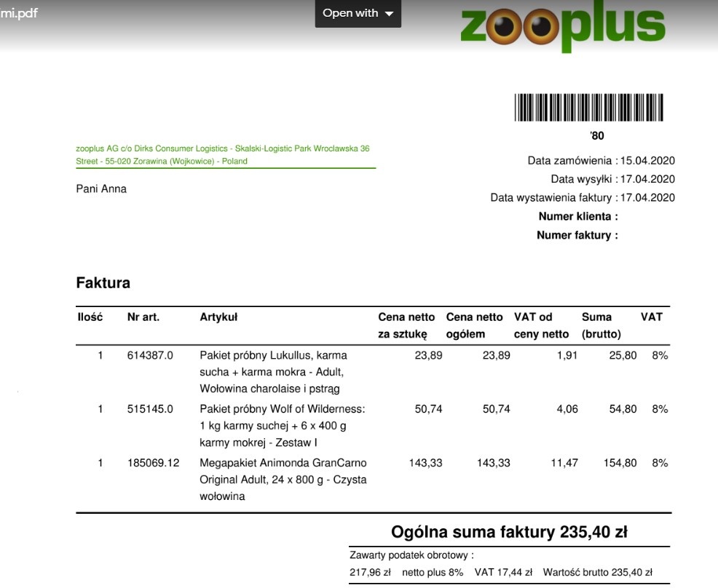The image size is (718, 588).
Task: Click the barcode image
Action: pos(589,108)
